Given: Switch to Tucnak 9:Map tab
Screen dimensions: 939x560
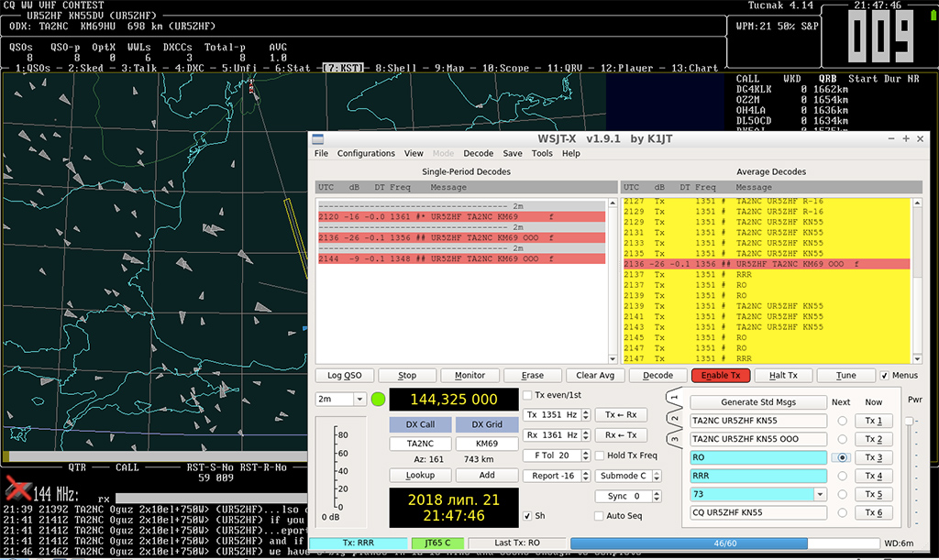Looking at the screenshot, I should click(x=449, y=68).
